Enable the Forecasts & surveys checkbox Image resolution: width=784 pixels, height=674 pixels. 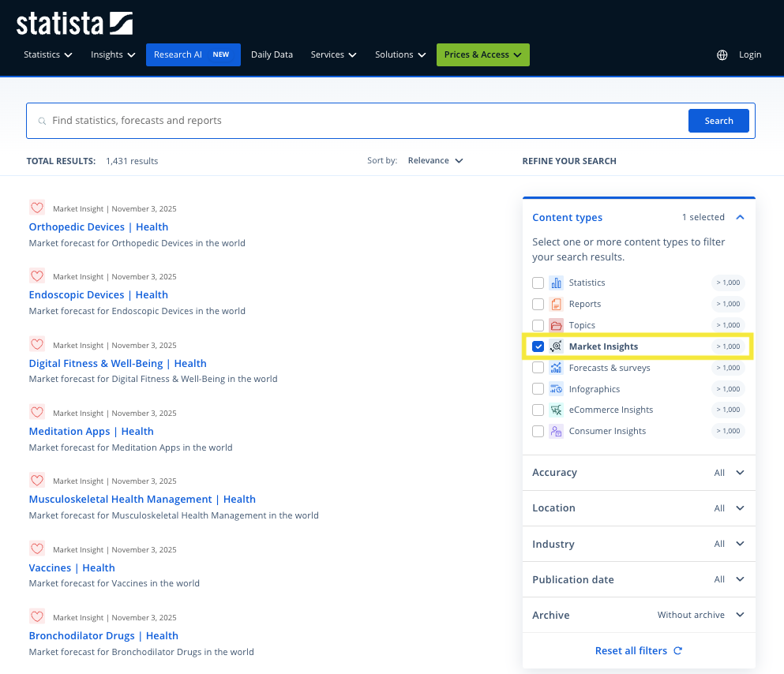(538, 368)
